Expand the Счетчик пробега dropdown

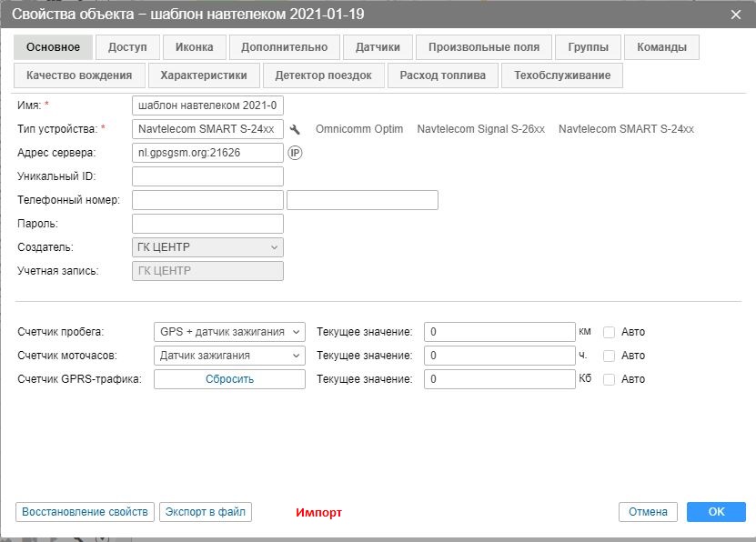pos(229,332)
